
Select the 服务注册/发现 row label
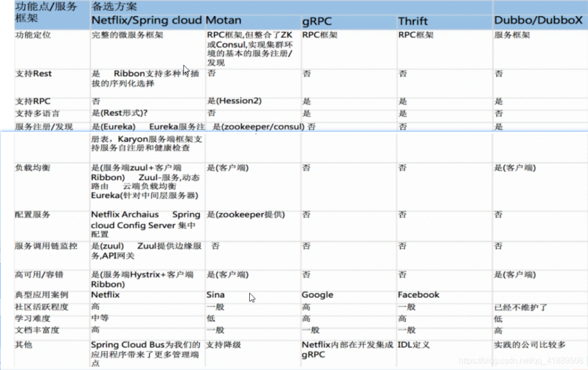pos(44,127)
